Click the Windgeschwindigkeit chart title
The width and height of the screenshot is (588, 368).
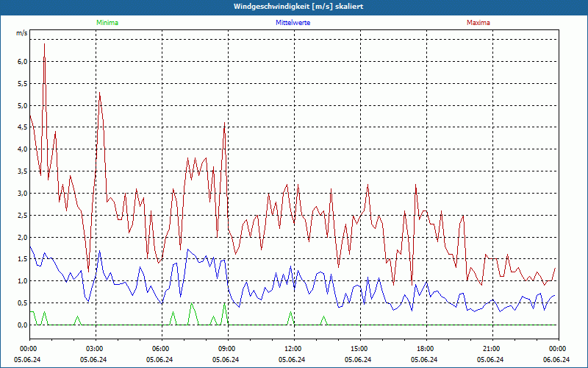(x=298, y=7)
